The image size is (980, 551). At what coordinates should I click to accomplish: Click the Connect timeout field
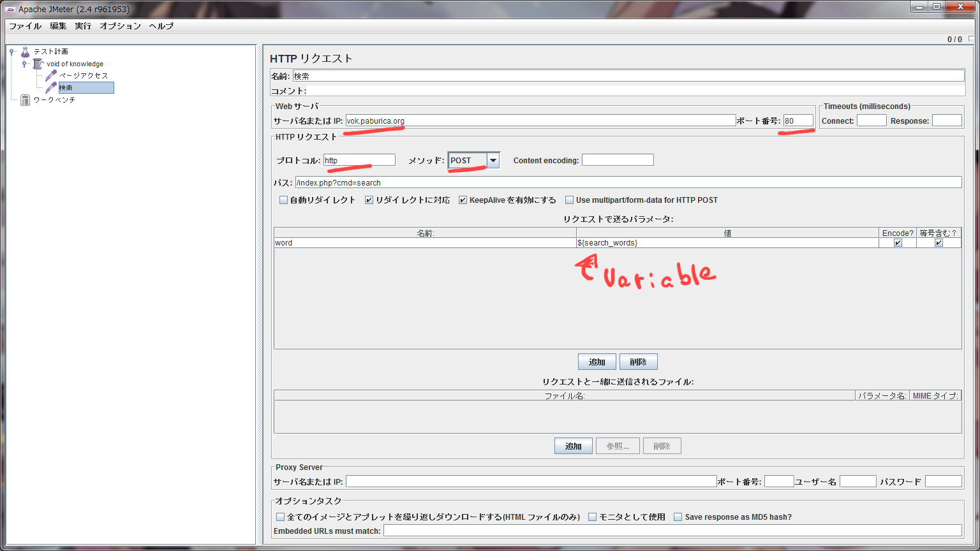tap(872, 121)
